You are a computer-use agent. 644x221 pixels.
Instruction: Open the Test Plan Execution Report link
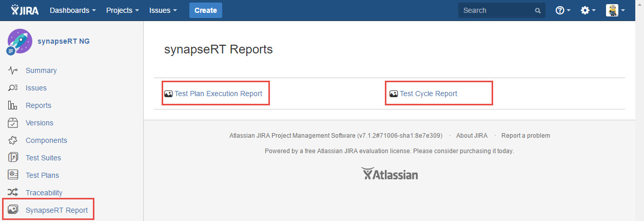(x=218, y=94)
